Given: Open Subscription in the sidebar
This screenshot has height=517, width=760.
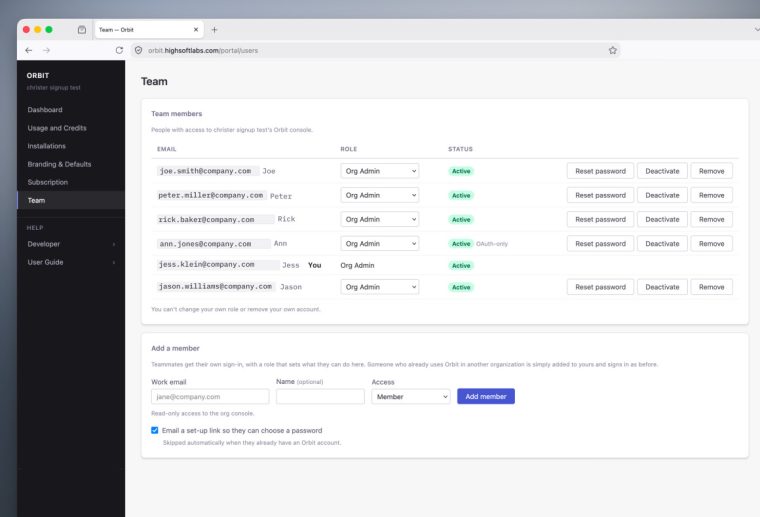Looking at the screenshot, I should (71, 182).
